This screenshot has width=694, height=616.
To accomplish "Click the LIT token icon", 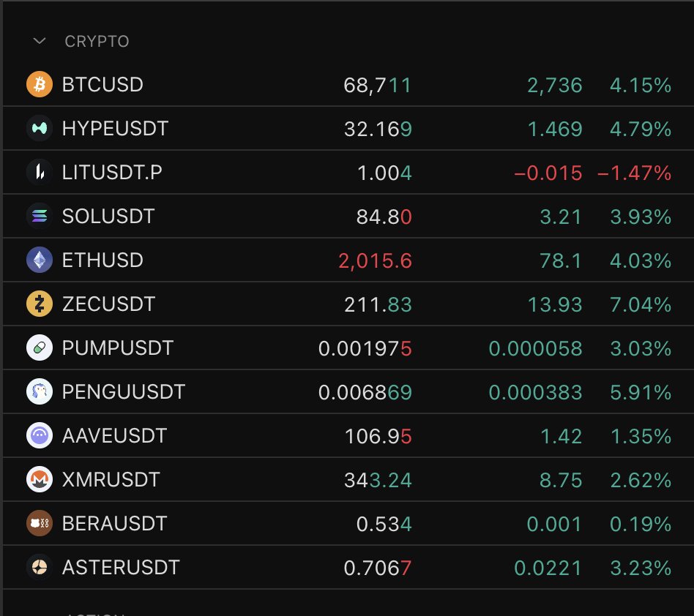I will [40, 172].
